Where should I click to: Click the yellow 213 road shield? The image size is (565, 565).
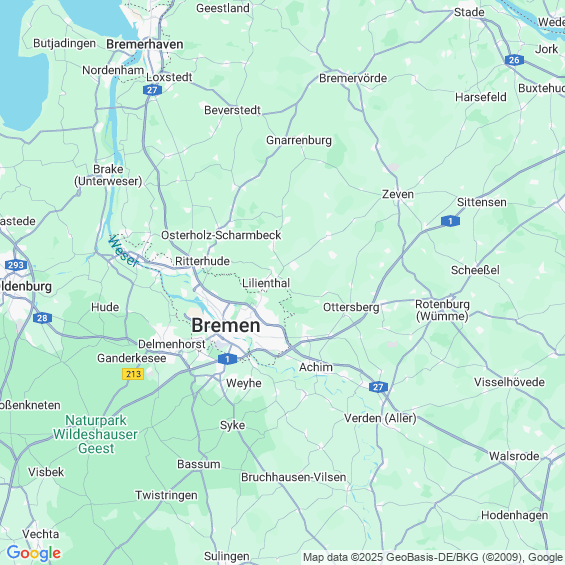(x=133, y=374)
